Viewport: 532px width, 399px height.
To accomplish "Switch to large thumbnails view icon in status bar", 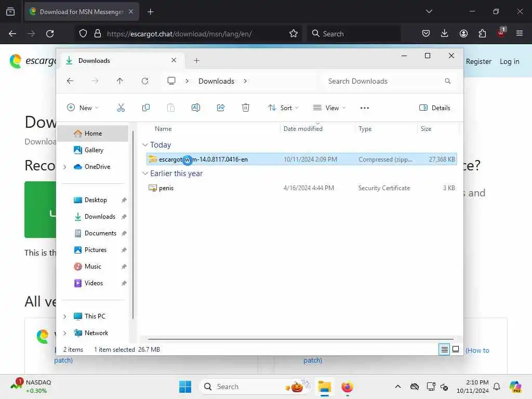I will (456, 349).
